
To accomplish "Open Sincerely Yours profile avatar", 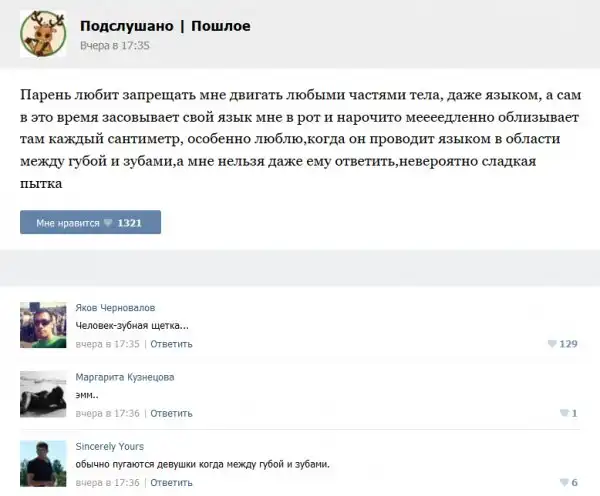I will pos(43,463).
